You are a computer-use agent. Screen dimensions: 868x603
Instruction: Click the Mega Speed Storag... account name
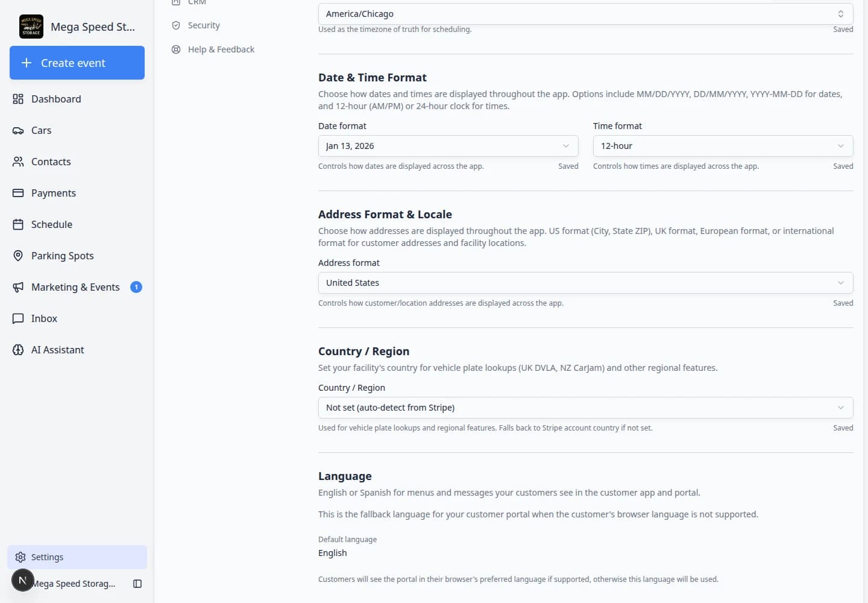coord(75,584)
